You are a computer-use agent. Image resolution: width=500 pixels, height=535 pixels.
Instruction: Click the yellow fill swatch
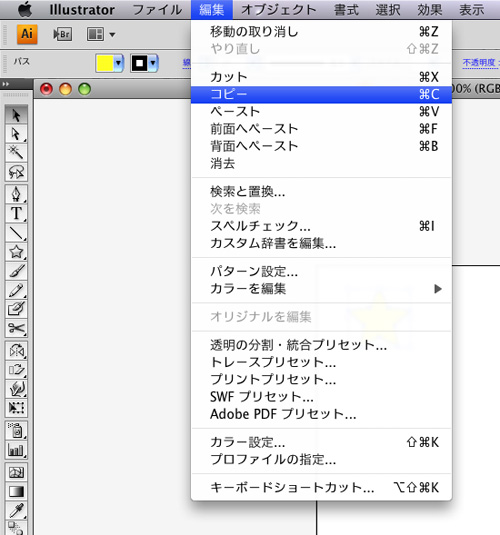[x=105, y=63]
